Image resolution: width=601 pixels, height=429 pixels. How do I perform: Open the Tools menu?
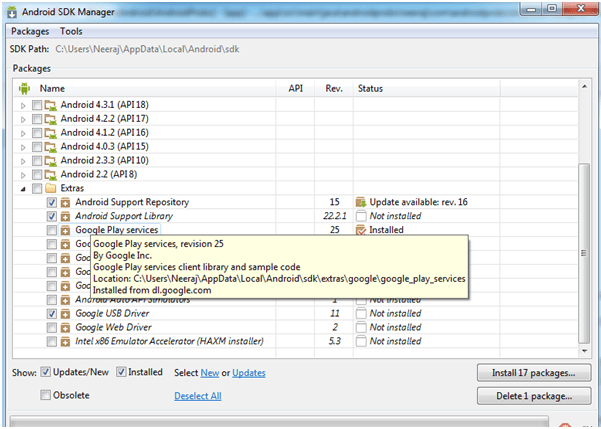click(x=71, y=31)
